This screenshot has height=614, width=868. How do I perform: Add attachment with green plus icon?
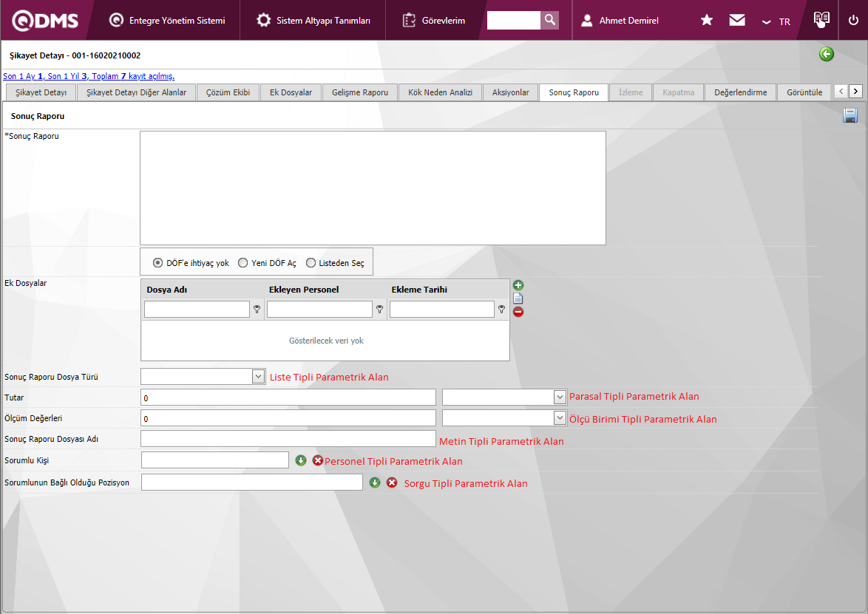point(518,285)
